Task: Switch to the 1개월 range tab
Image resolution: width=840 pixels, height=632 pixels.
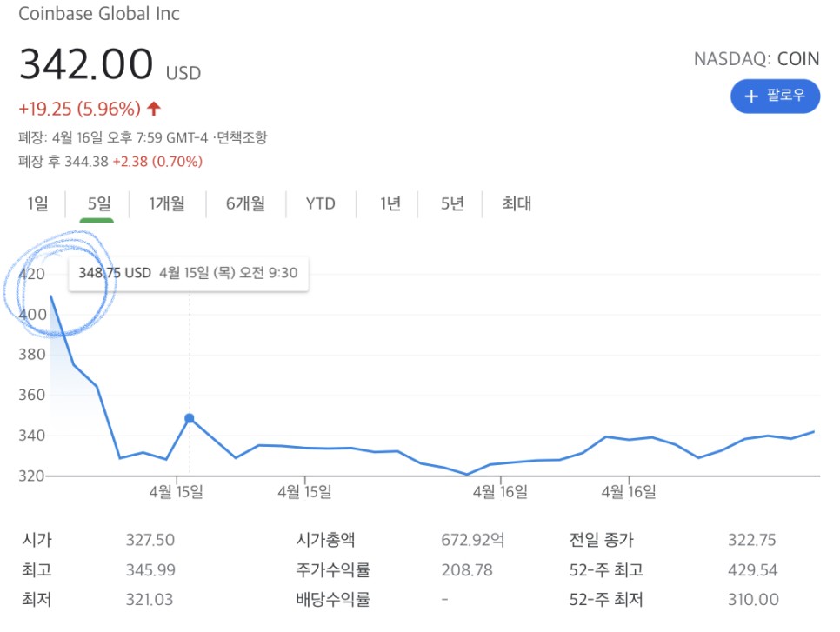Action: pyautogui.click(x=167, y=204)
